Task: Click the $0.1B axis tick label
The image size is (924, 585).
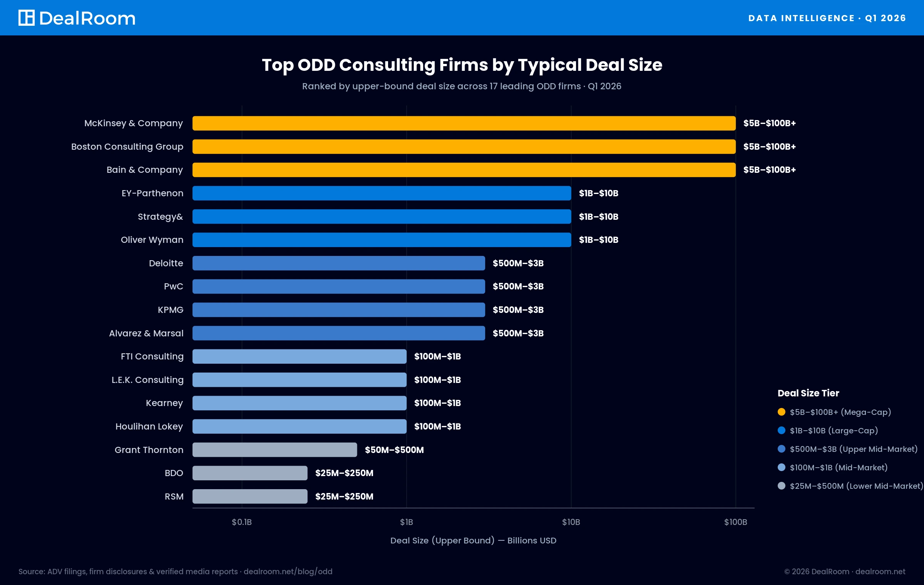Action: [242, 522]
